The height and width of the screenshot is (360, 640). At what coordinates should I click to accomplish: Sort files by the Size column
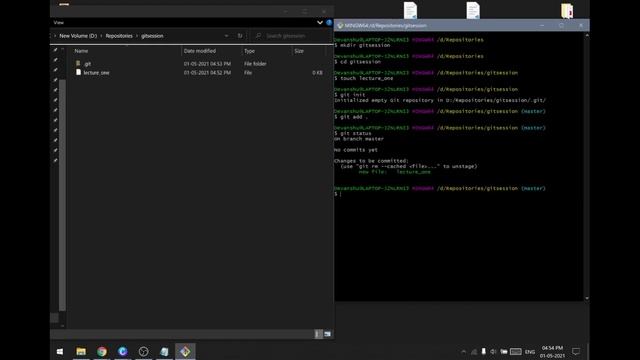pyautogui.click(x=299, y=51)
